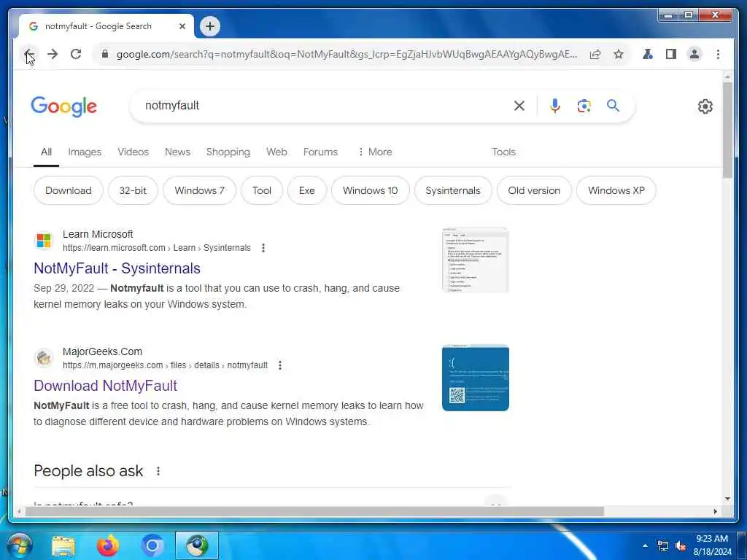This screenshot has width=747, height=560.
Task: Open a new tab with plus button
Action: (210, 26)
